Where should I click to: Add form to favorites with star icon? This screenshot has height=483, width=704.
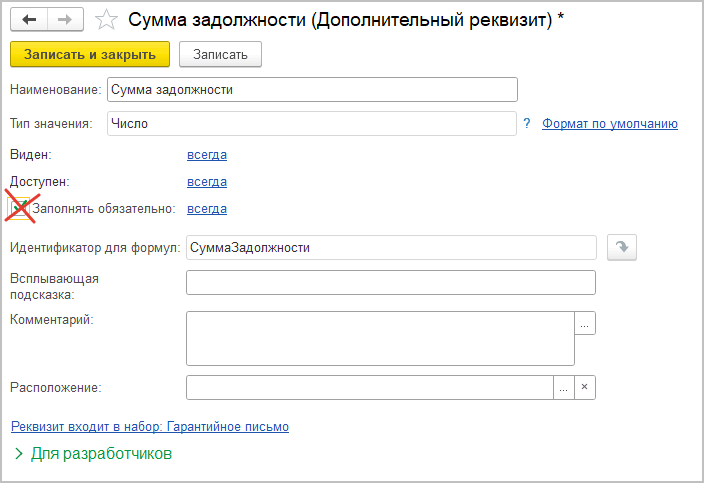(103, 20)
